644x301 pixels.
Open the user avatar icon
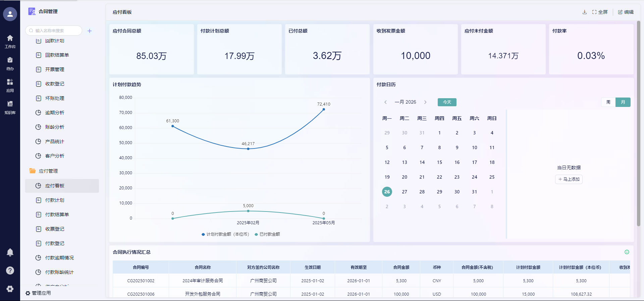[10, 14]
